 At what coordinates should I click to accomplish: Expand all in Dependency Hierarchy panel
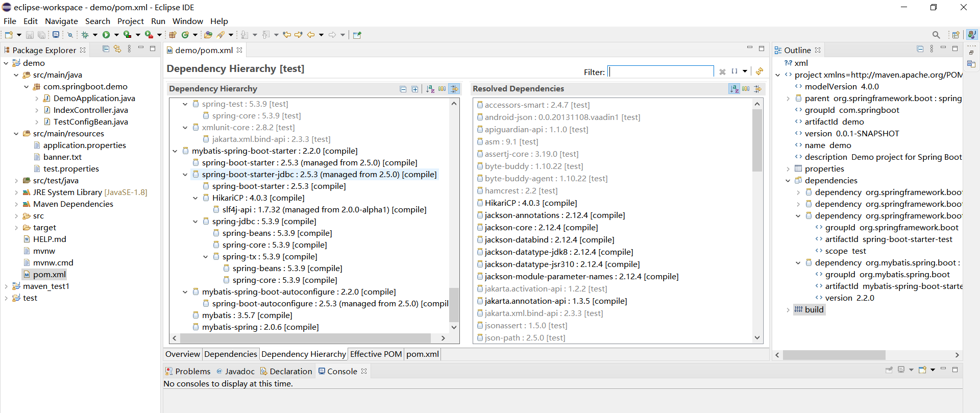pos(415,89)
